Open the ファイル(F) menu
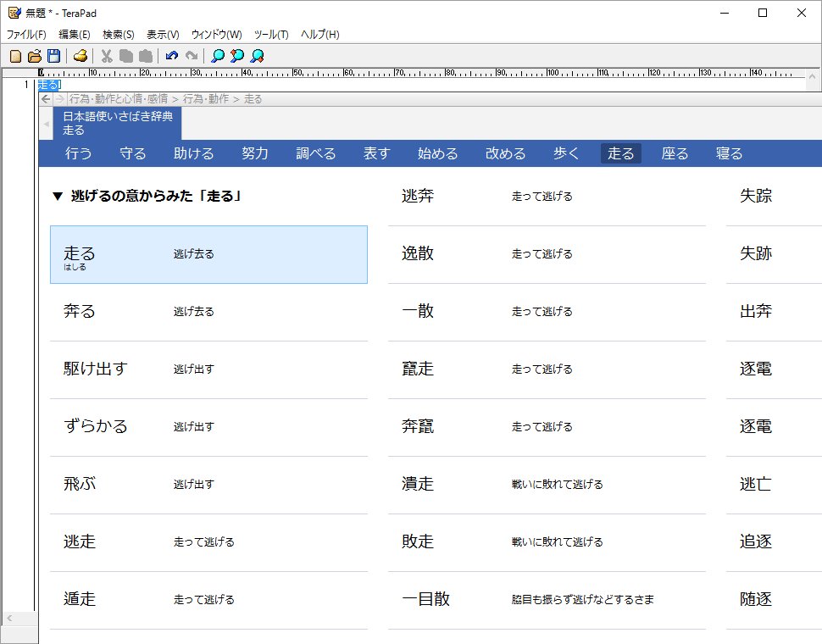The image size is (822, 644). pos(26,35)
